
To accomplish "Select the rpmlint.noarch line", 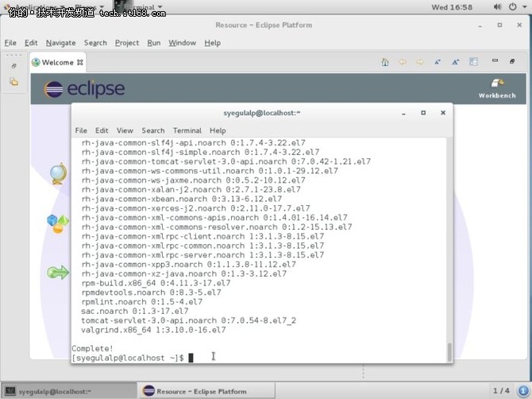I will tap(142, 301).
